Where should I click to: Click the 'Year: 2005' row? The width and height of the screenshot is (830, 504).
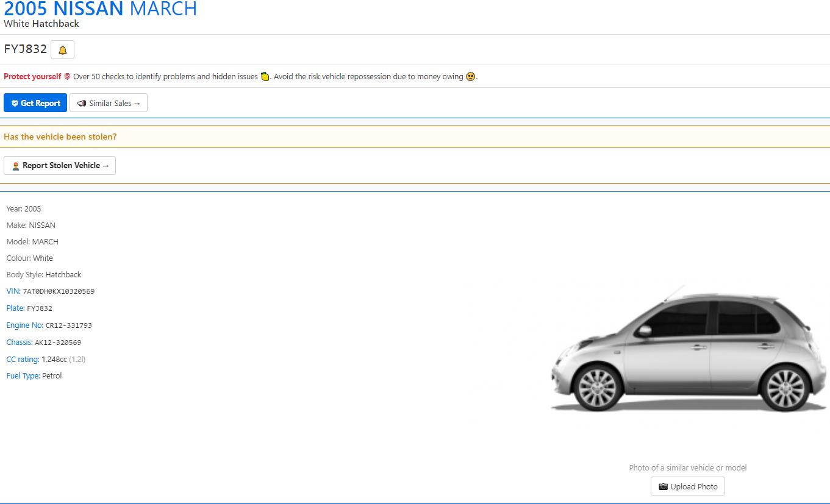(24, 209)
